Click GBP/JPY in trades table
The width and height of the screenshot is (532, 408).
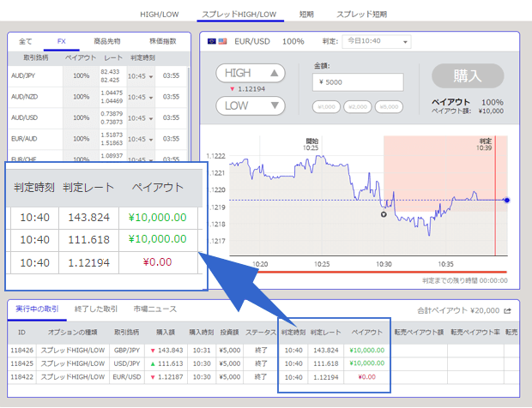[x=127, y=351]
